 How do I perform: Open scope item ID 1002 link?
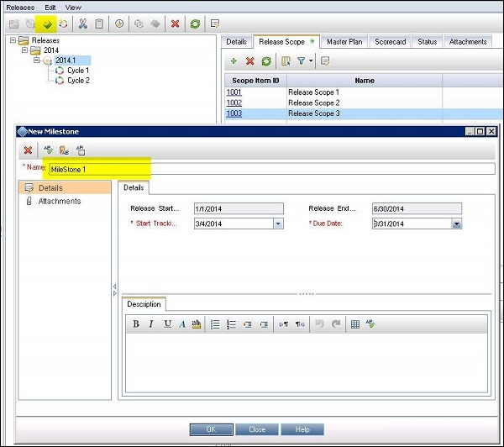point(234,103)
